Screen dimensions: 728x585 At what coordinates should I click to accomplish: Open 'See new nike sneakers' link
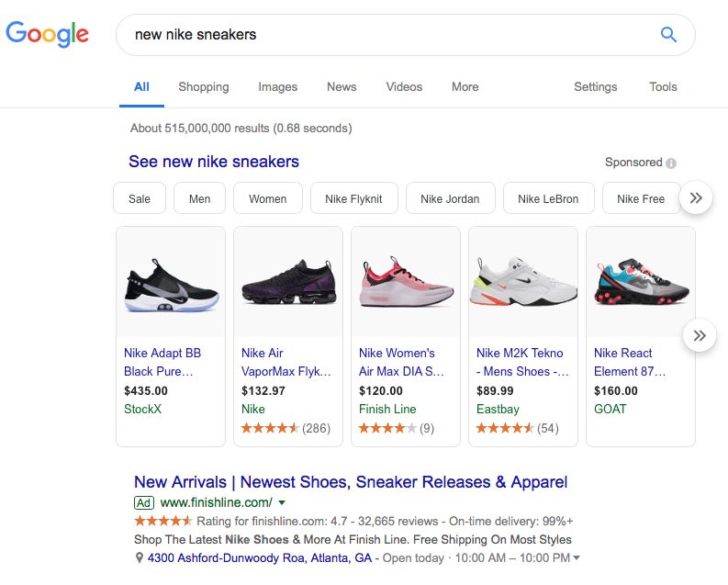(214, 162)
